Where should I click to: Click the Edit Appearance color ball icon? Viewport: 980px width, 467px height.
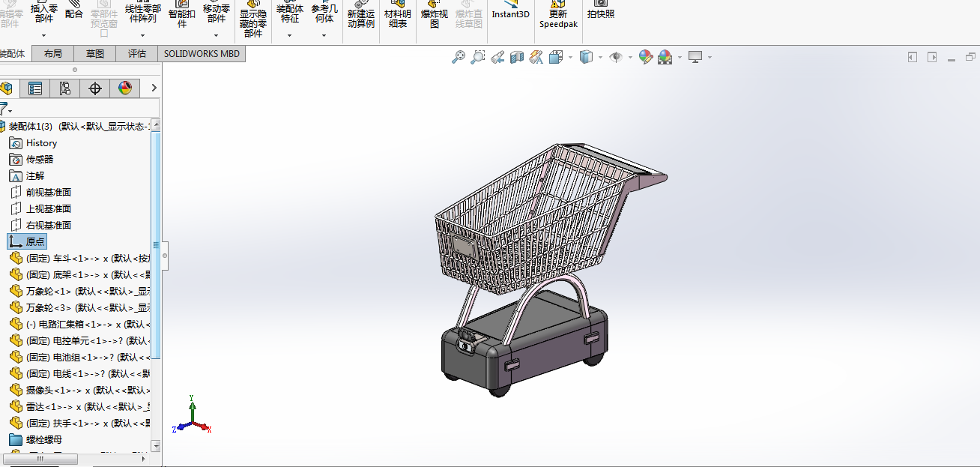[x=646, y=57]
